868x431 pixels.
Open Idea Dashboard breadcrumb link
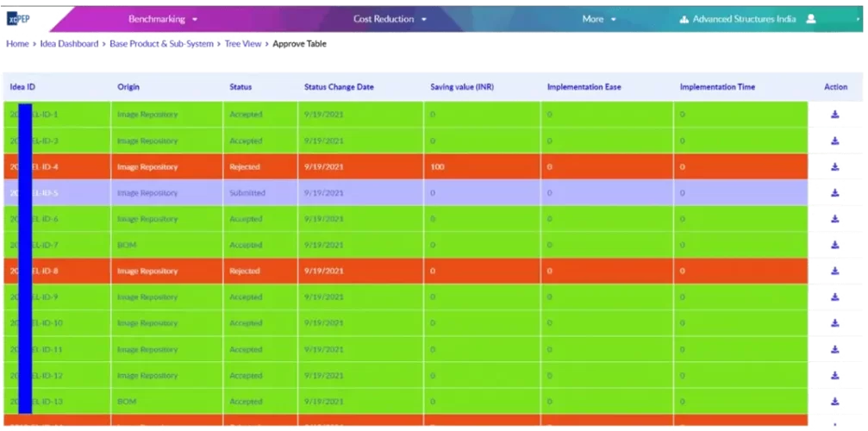69,44
